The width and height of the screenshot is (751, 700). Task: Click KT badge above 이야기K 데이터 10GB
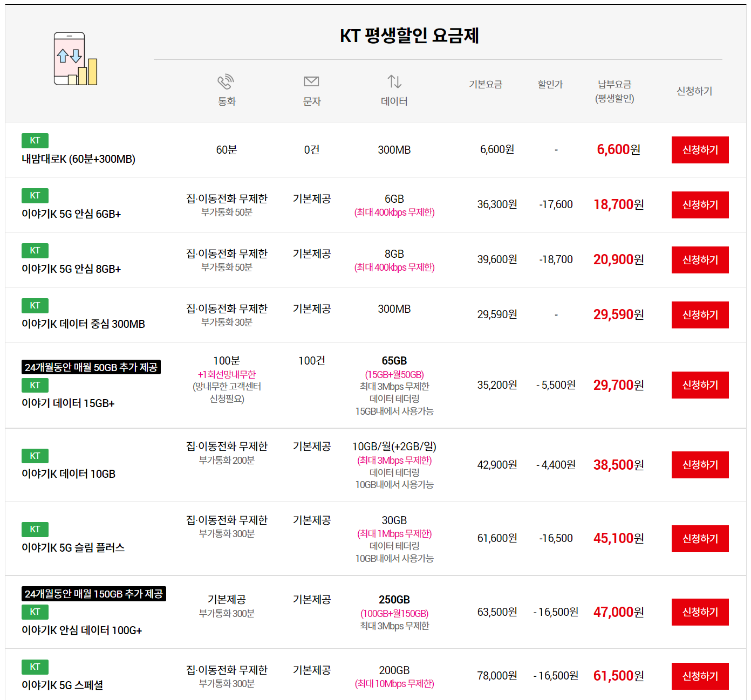(x=35, y=456)
